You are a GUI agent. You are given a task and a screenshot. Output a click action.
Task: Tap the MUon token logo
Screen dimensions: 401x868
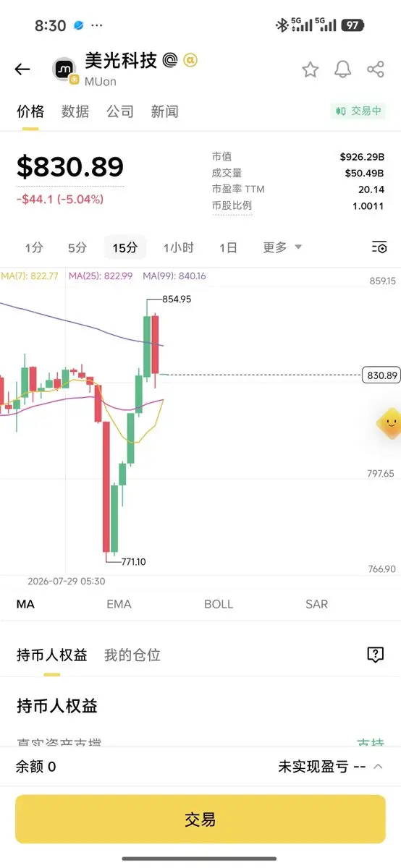(x=64, y=69)
